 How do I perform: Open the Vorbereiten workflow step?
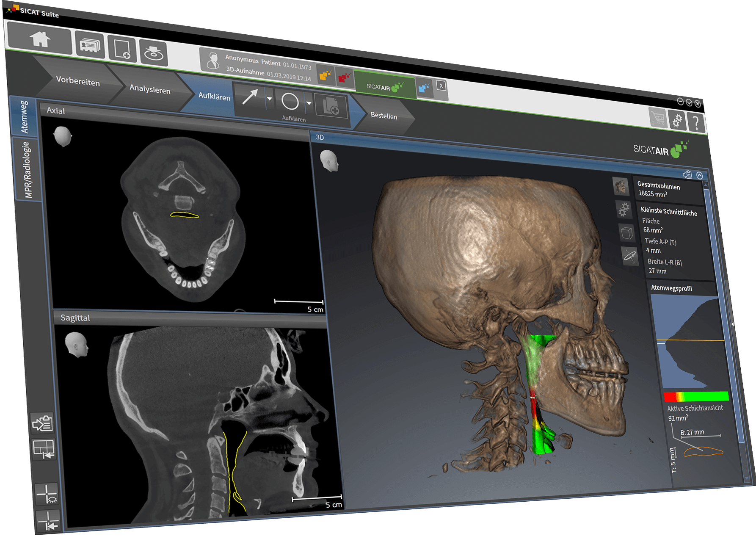click(x=78, y=81)
